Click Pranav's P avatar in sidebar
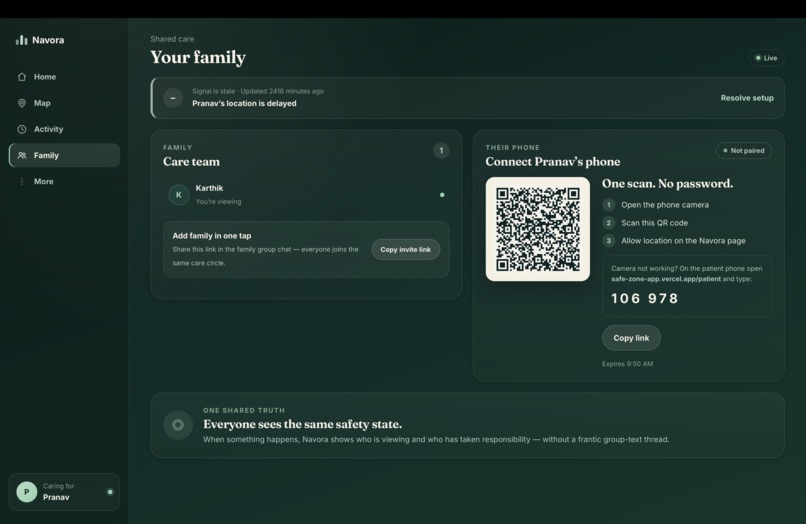806x524 pixels. 27,492
